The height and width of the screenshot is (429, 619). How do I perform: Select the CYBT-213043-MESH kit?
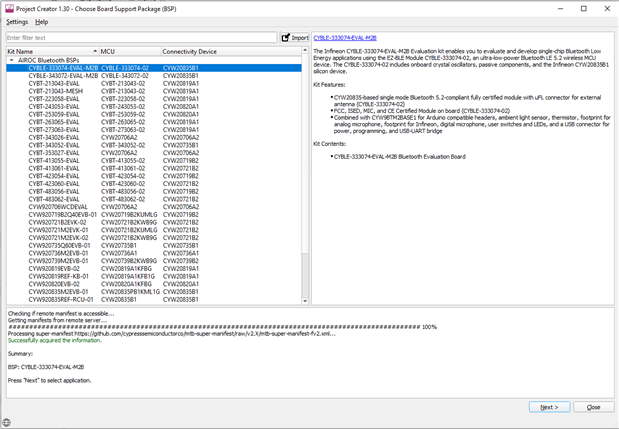[56, 91]
